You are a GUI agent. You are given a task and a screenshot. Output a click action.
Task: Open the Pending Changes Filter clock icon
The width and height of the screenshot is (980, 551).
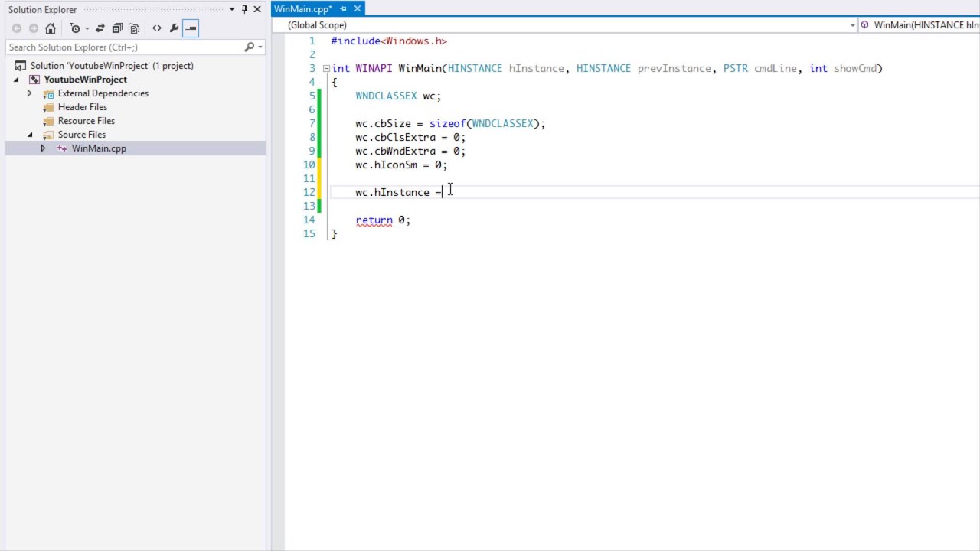pos(75,28)
